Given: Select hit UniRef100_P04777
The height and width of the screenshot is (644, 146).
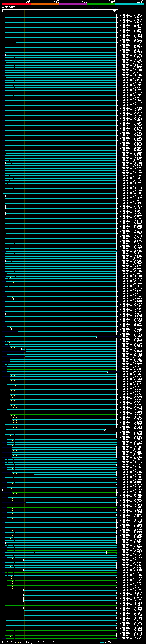Looking at the screenshot, I should coord(131,22).
